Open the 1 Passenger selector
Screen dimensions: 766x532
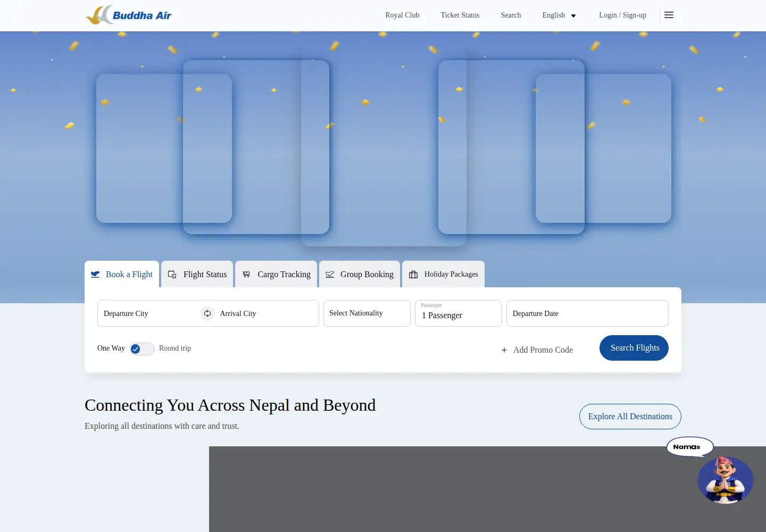click(x=459, y=313)
